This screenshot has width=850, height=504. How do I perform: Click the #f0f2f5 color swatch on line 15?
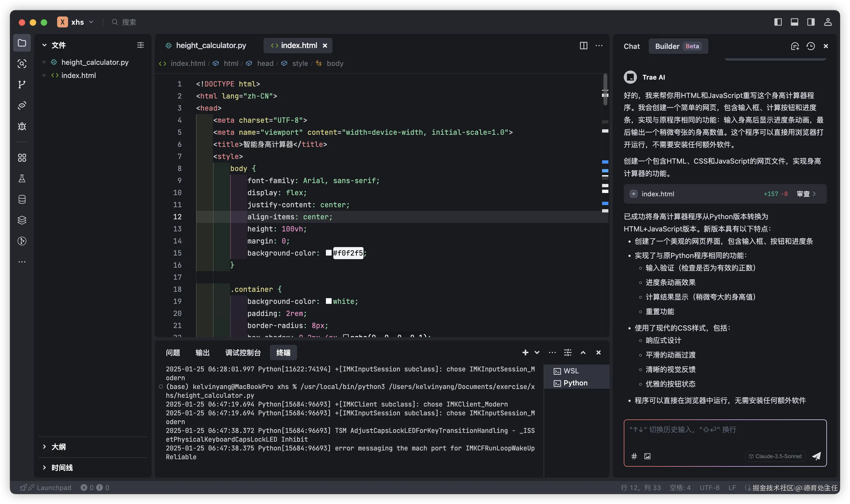pos(328,253)
